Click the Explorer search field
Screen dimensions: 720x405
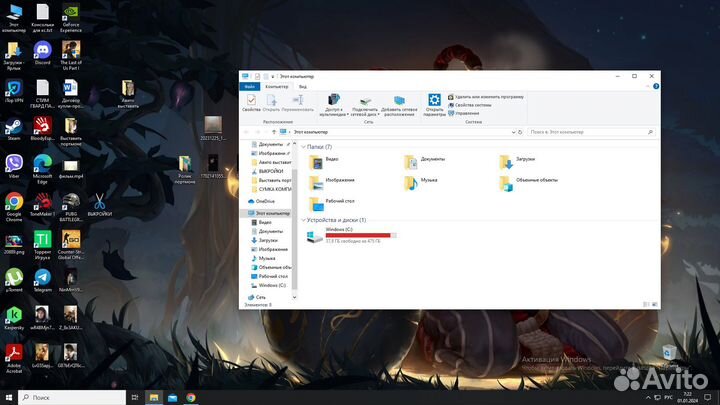(x=591, y=132)
